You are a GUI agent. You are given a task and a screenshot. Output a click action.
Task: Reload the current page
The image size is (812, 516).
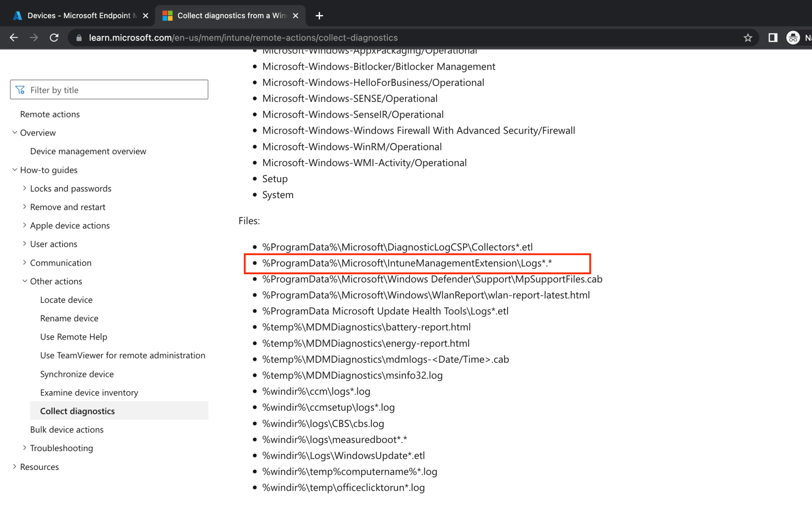click(54, 38)
